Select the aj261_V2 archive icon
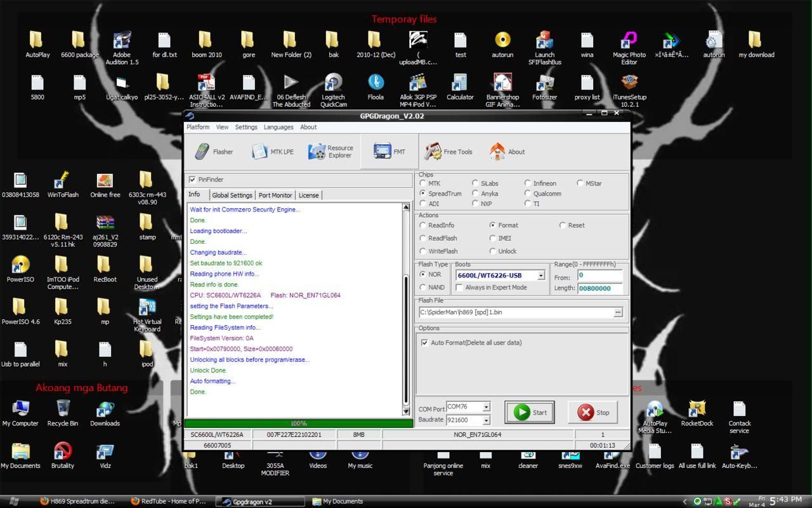Viewport: 812px width, 508px height. click(105, 231)
